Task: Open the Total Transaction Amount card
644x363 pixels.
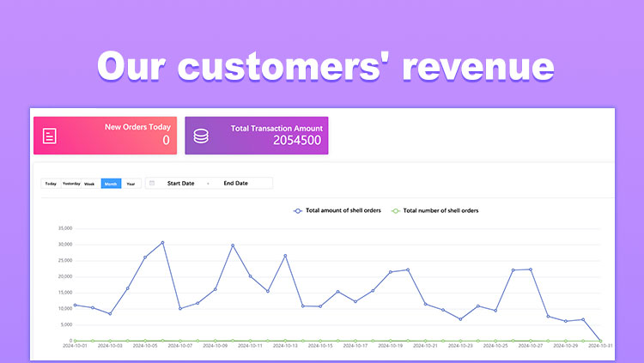Action: pyautogui.click(x=256, y=136)
